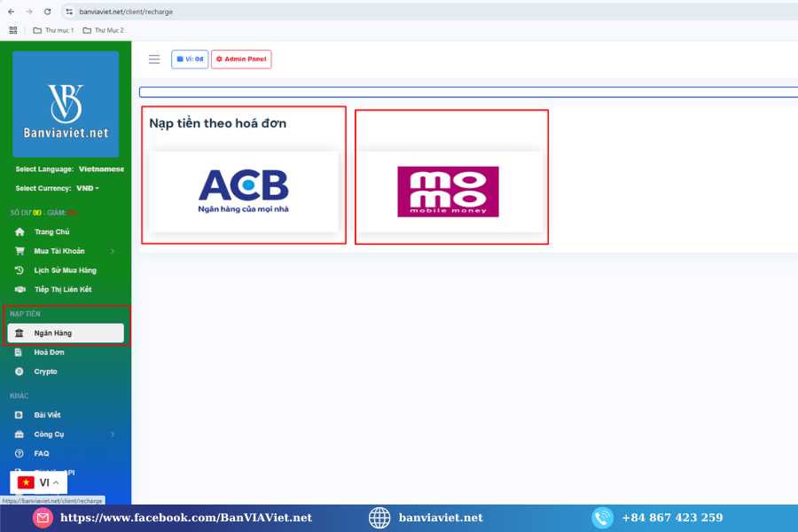The image size is (798, 532).
Task: Click the history icon beside Lịch Sử Mua Hàng
Action: [x=20, y=270]
